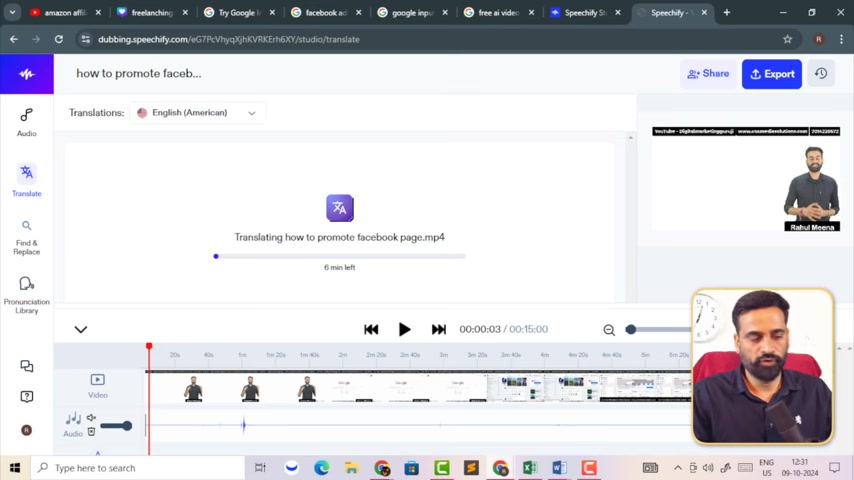This screenshot has width=854, height=480.
Task: Switch to the google input tab
Action: (412, 13)
